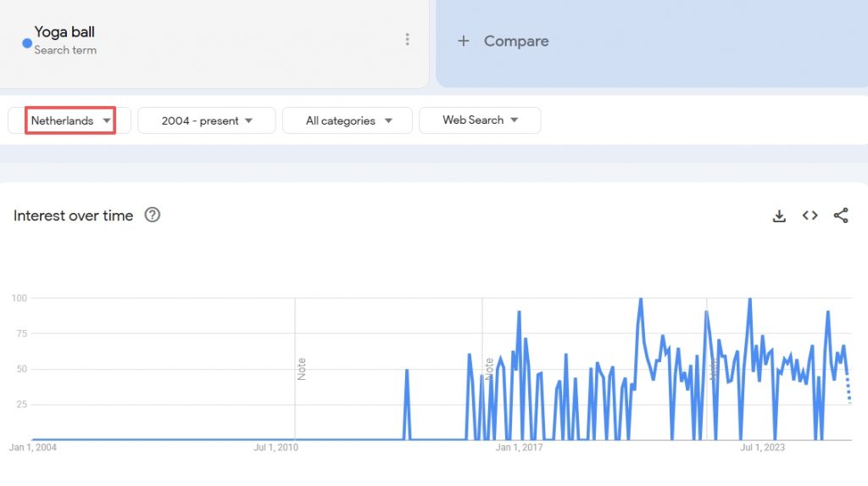Click the Jul 1, 2023 axis label
Viewport: 868px width, 486px height.
coord(762,448)
